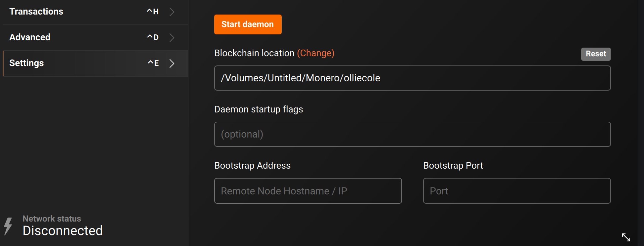The image size is (644, 246).
Task: Click the ^E shortcut label for Settings
Action: coord(153,63)
